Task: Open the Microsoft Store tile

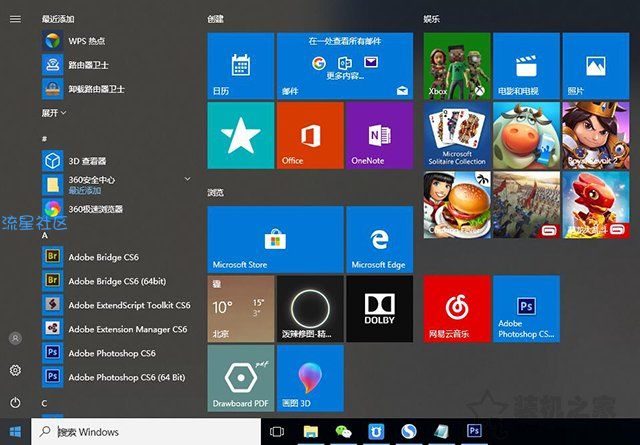Action: click(276, 239)
